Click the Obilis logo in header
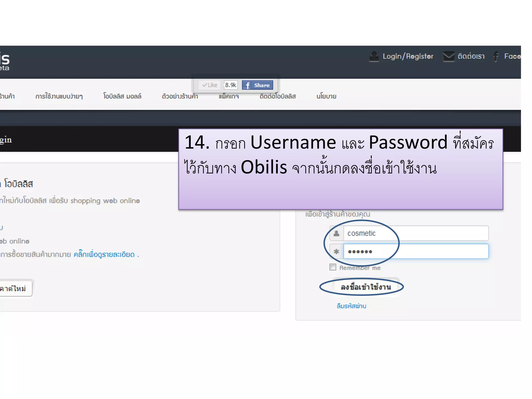The width and height of the screenshot is (532, 399). click(x=5, y=62)
